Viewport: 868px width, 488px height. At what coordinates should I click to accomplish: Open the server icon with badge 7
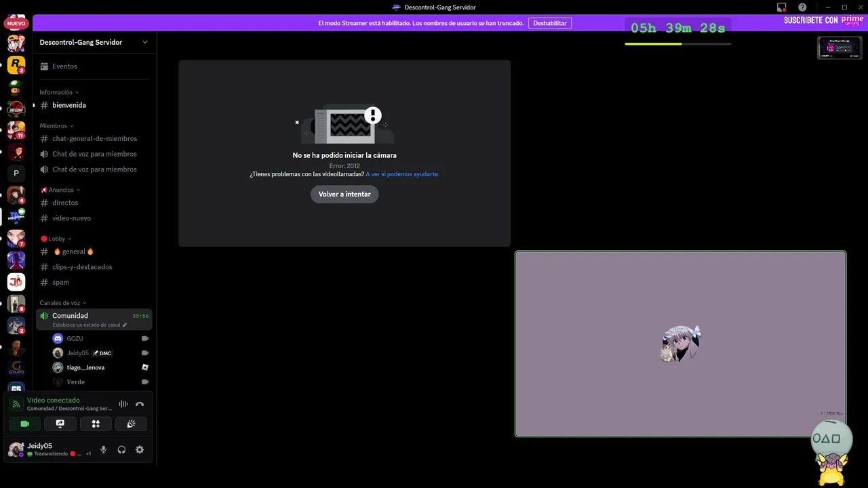pos(16,238)
